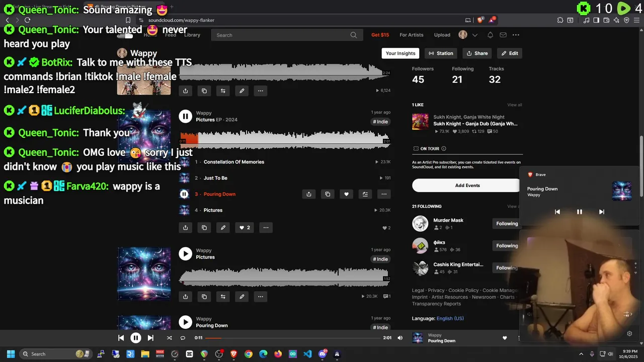Open Your Insights
The image size is (644, 362).
click(400, 53)
